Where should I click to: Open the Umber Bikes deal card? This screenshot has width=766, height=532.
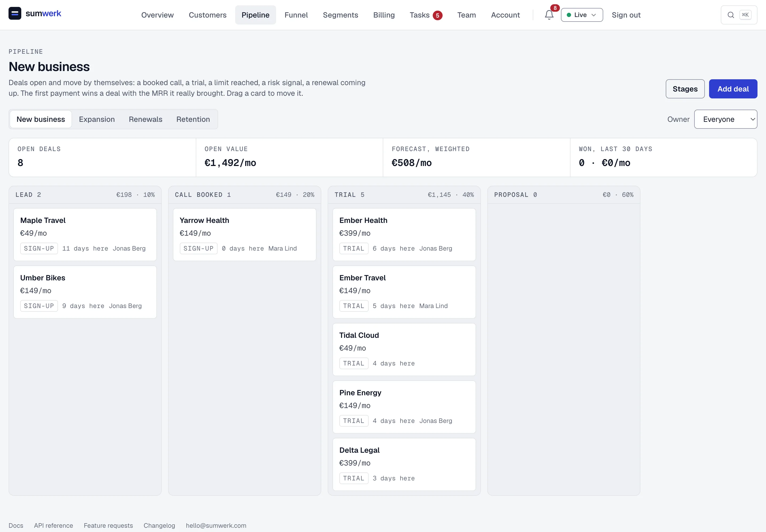(x=85, y=292)
